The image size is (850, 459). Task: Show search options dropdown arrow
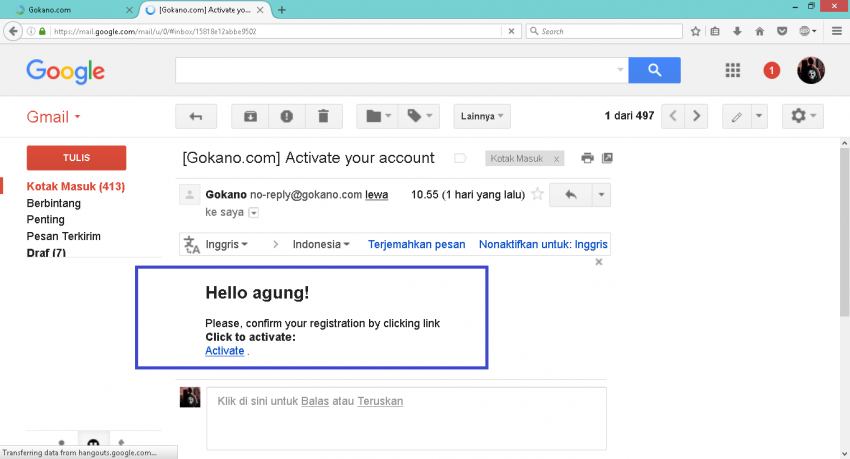point(620,70)
